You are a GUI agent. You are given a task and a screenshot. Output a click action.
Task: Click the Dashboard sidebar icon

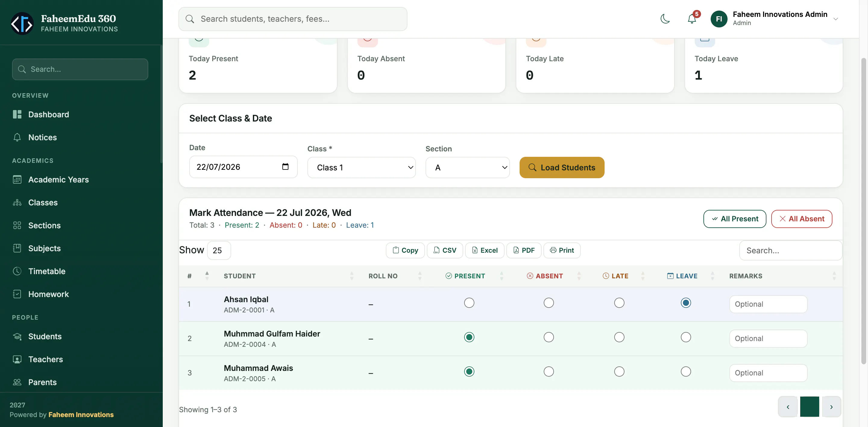(x=17, y=114)
